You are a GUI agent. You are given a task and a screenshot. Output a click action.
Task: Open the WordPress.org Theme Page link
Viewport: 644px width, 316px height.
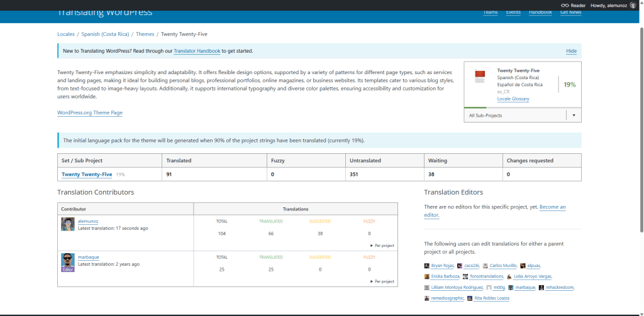[90, 113]
